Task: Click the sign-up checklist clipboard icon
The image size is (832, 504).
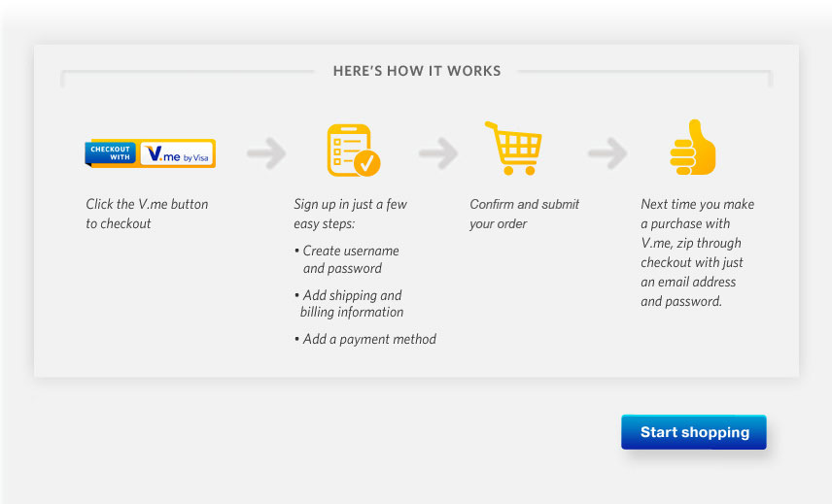Action: (352, 151)
